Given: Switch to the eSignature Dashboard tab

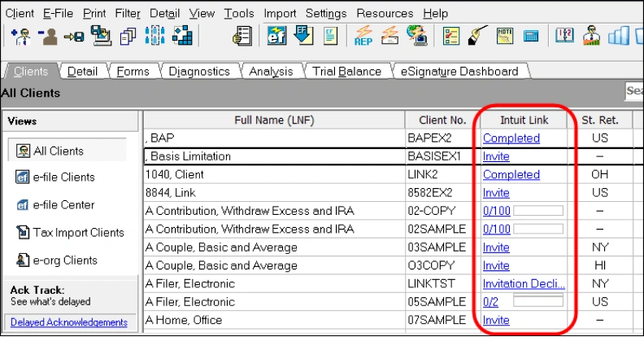Looking at the screenshot, I should click(x=459, y=72).
